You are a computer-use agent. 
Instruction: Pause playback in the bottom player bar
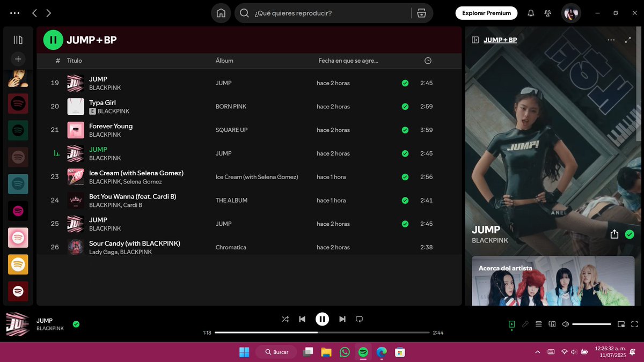pos(322,319)
